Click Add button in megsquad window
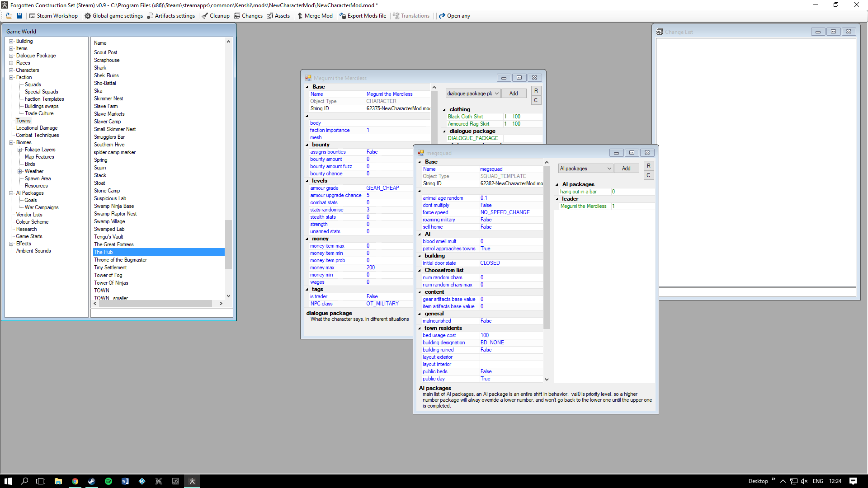This screenshot has width=868, height=488. click(626, 169)
